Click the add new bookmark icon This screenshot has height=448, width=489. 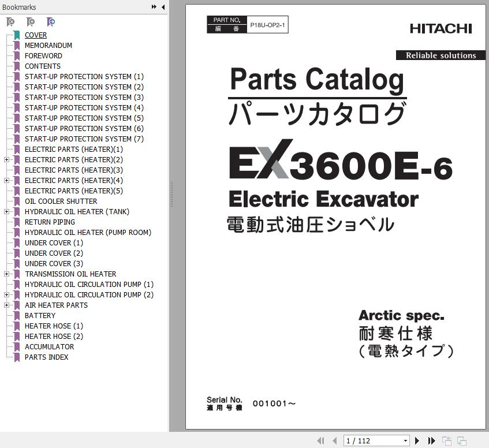[30, 22]
